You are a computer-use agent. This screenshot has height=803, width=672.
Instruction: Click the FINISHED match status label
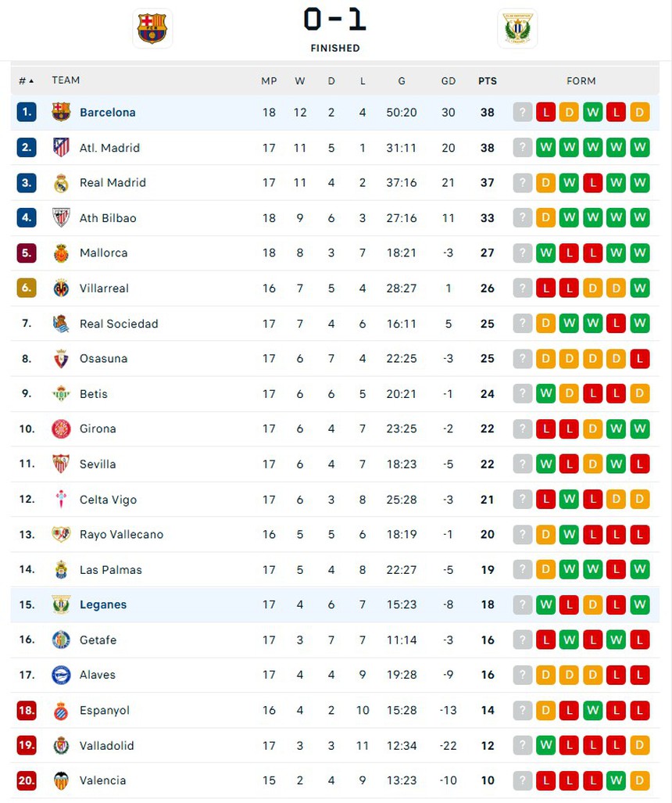point(335,48)
